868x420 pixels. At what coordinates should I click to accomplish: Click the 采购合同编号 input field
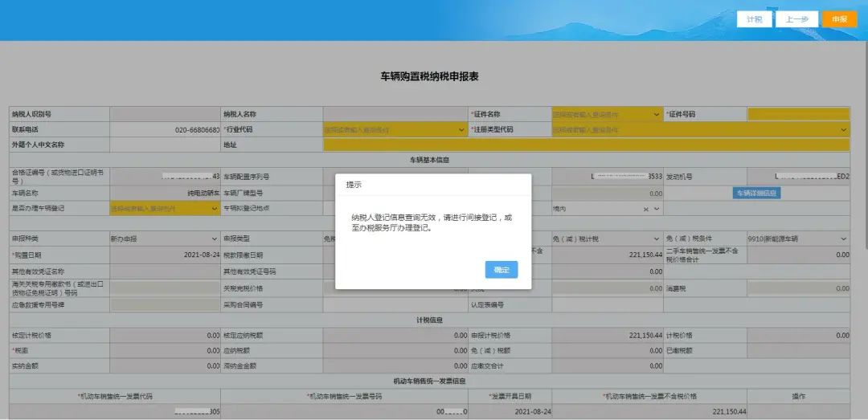tap(395, 305)
